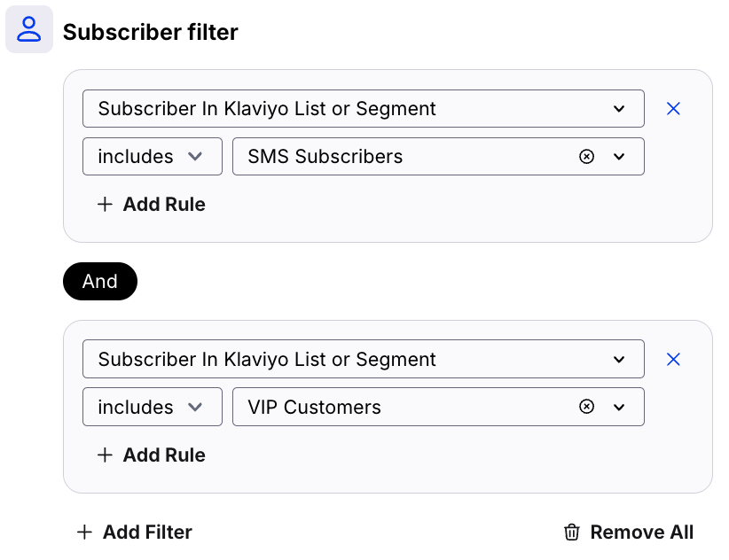The image size is (729, 560).
Task: Click the Subscriber filter person icon
Action: (x=29, y=29)
